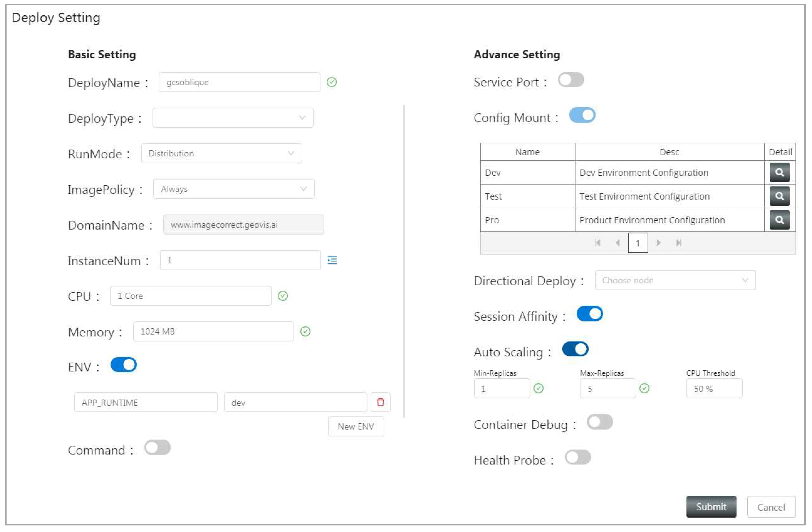Image resolution: width=812 pixels, height=532 pixels.
Task: Click the InstanceNum input
Action: point(241,261)
